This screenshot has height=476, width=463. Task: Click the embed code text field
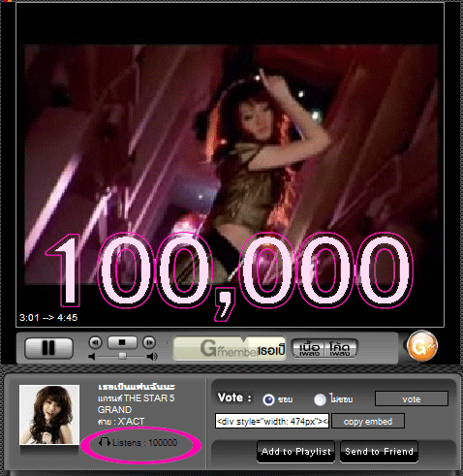coord(272,421)
